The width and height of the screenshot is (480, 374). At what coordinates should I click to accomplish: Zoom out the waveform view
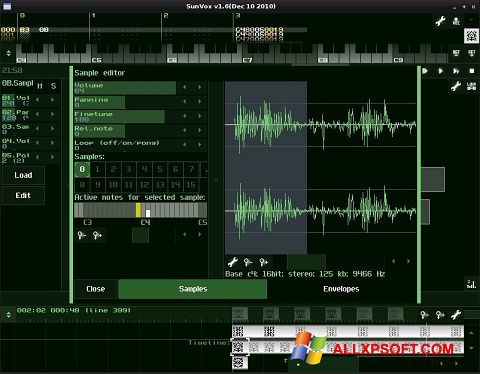pos(248,262)
